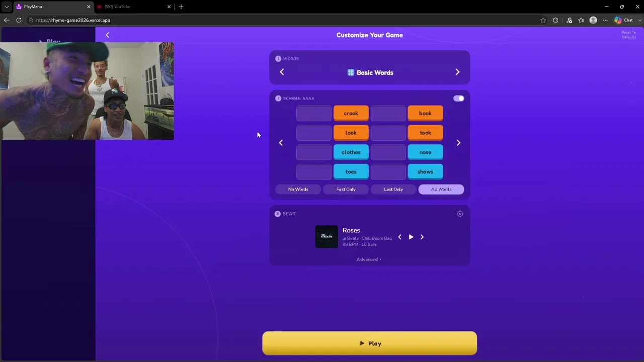The height and width of the screenshot is (362, 644).
Task: Open the browser extensions menu
Action: pyautogui.click(x=555, y=20)
